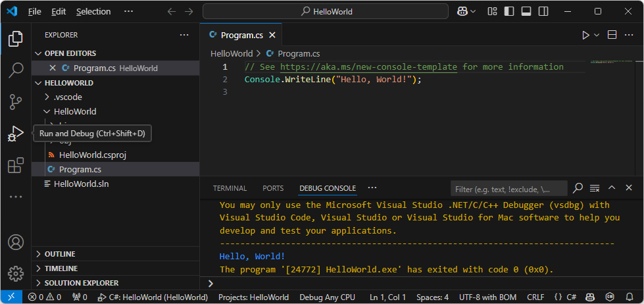
Task: Open the Edit menu
Action: coord(59,11)
